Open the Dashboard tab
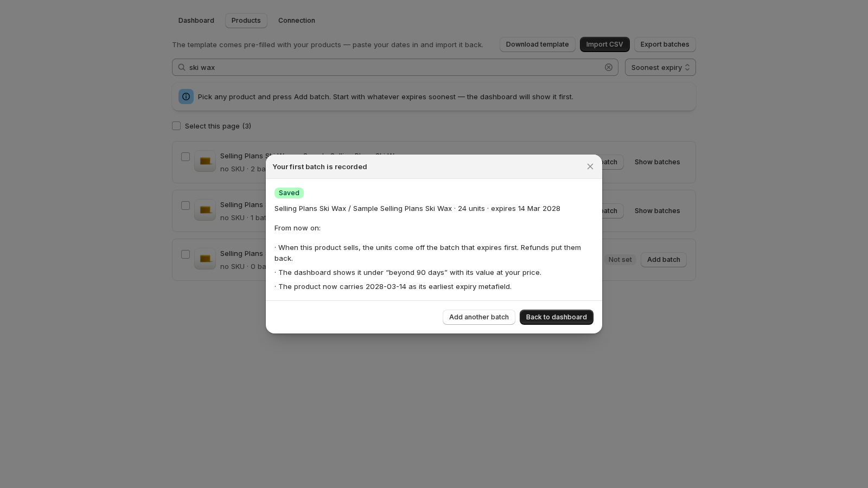Image resolution: width=868 pixels, height=488 pixels. click(196, 21)
